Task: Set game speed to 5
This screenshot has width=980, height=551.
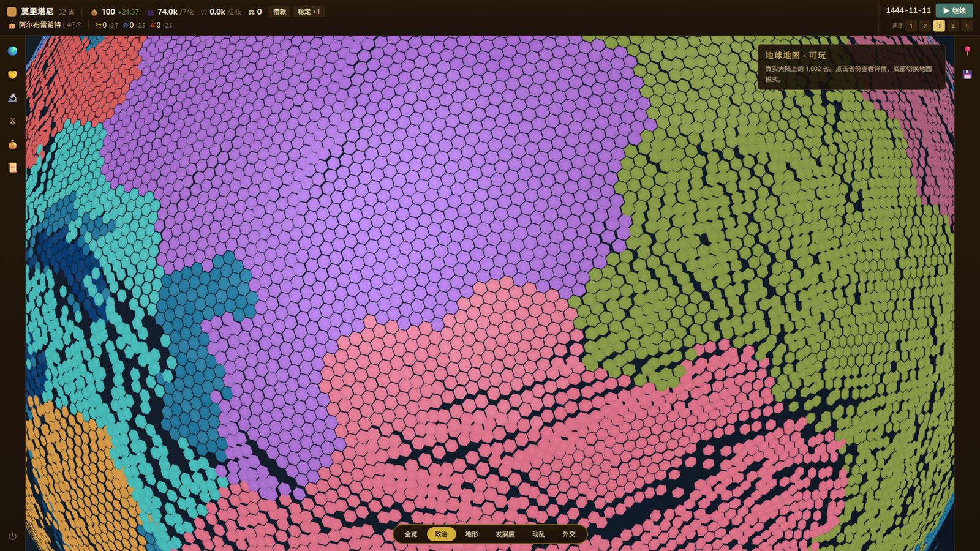Action: click(967, 26)
